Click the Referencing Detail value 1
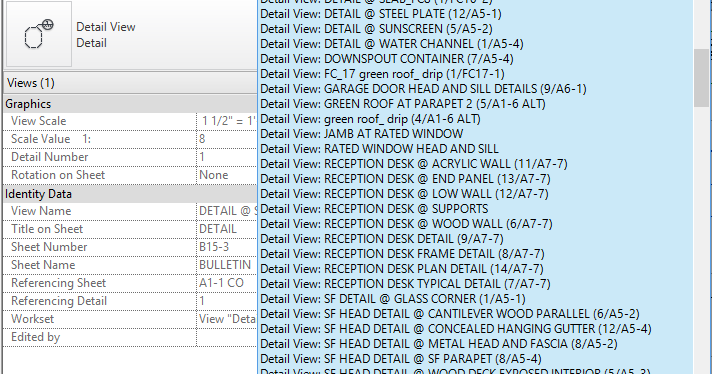This screenshot has width=712, height=374. pyautogui.click(x=227, y=301)
